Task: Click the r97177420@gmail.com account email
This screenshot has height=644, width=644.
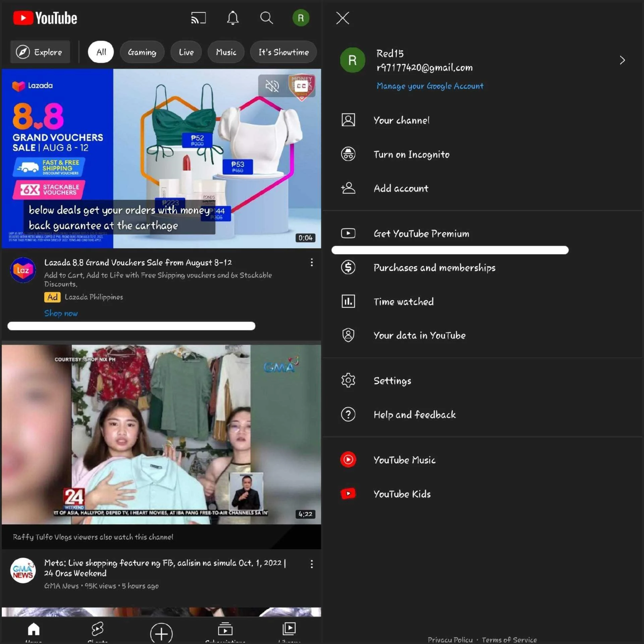Action: tap(424, 68)
